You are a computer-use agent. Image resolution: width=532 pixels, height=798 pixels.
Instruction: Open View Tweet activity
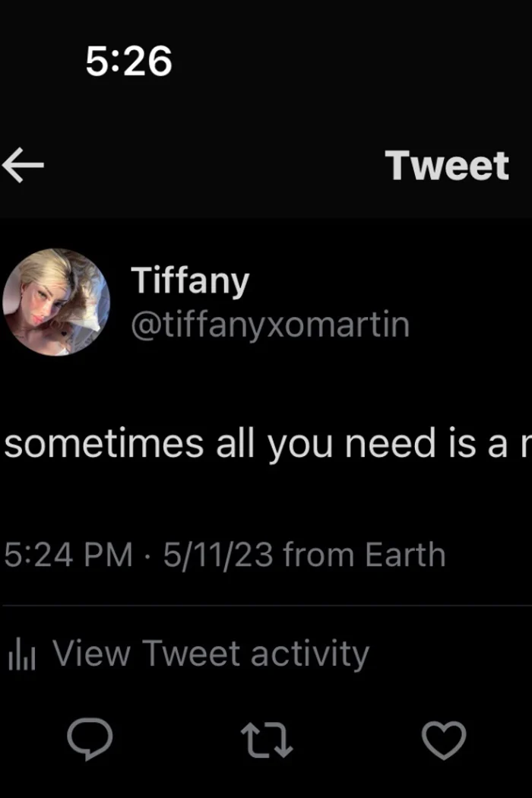(x=211, y=654)
